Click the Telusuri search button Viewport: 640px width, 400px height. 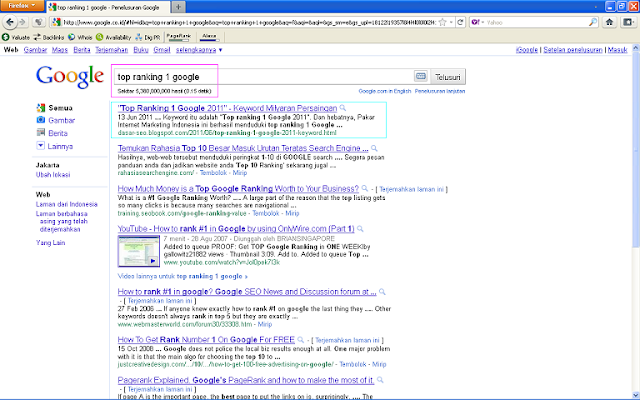[x=448, y=77]
